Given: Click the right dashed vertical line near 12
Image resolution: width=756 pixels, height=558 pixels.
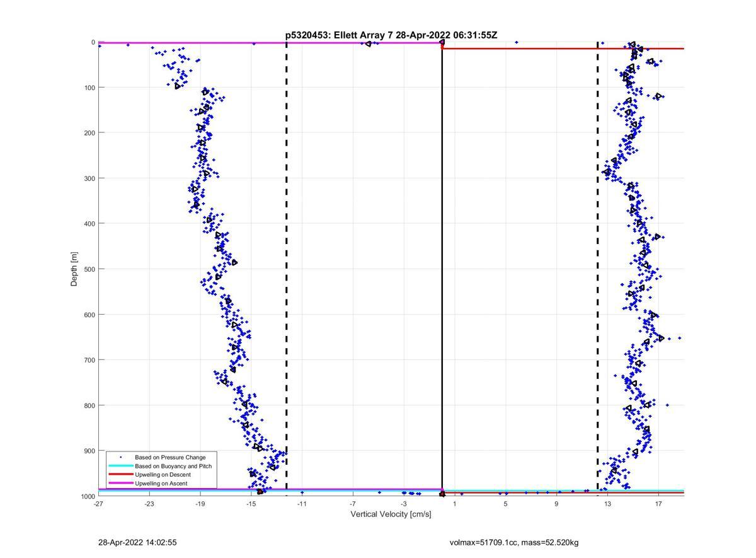Looking at the screenshot, I should pyautogui.click(x=598, y=269).
